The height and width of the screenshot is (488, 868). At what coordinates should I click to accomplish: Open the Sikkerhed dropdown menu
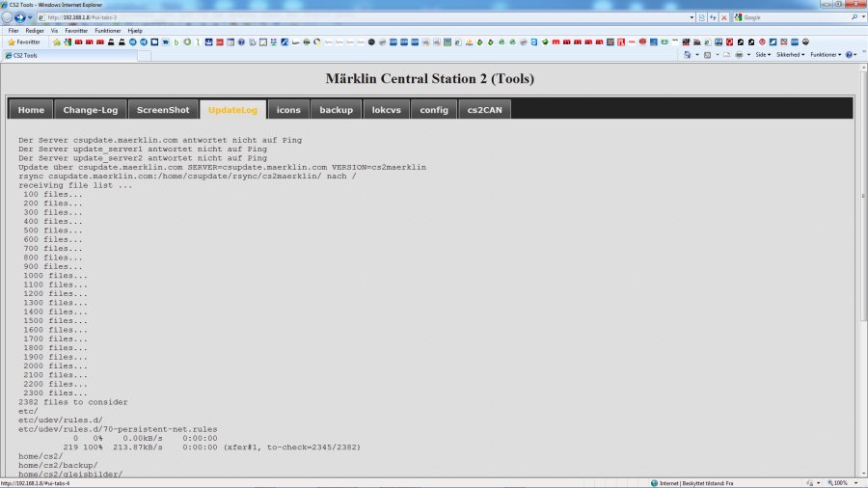tap(790, 55)
